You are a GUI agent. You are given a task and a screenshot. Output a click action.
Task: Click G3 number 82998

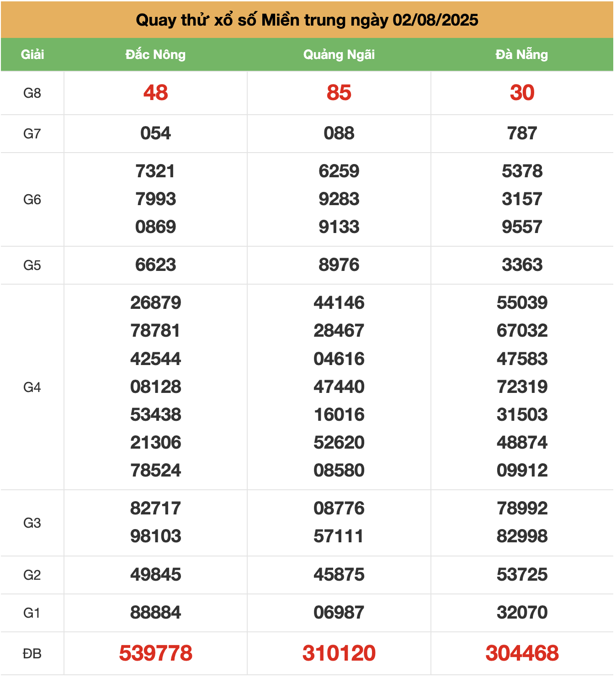tap(522, 536)
